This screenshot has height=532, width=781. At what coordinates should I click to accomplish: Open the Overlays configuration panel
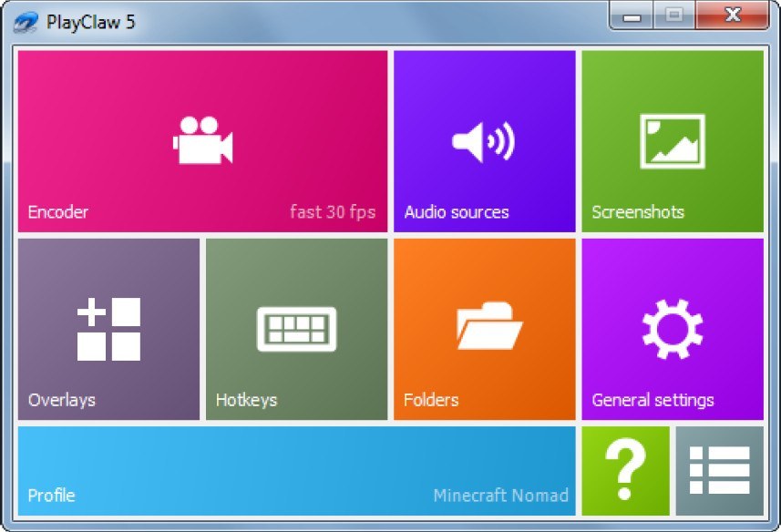pos(108,328)
